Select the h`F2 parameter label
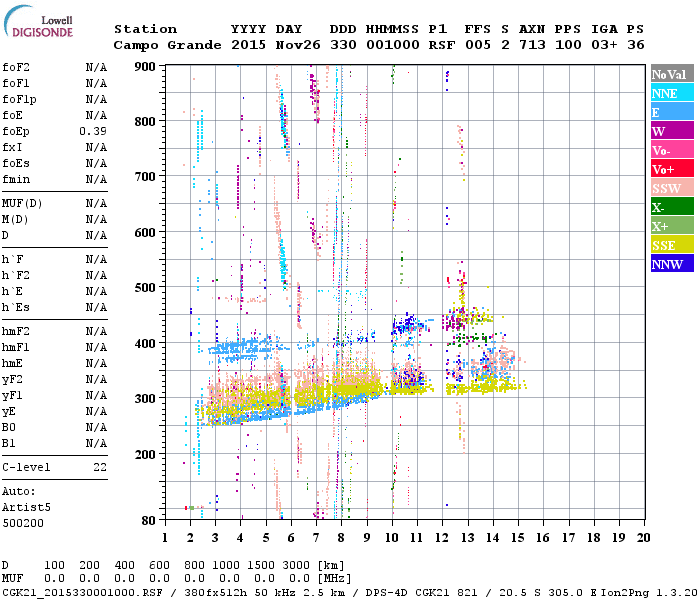 16,275
